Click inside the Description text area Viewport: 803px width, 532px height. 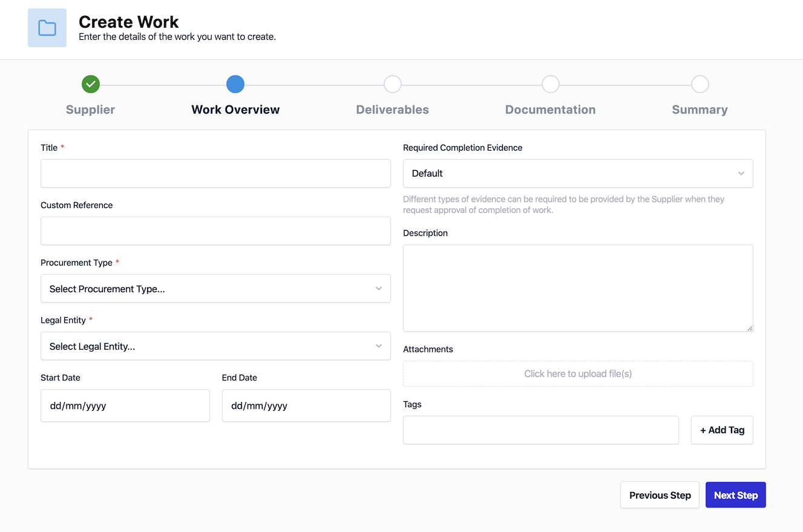578,288
